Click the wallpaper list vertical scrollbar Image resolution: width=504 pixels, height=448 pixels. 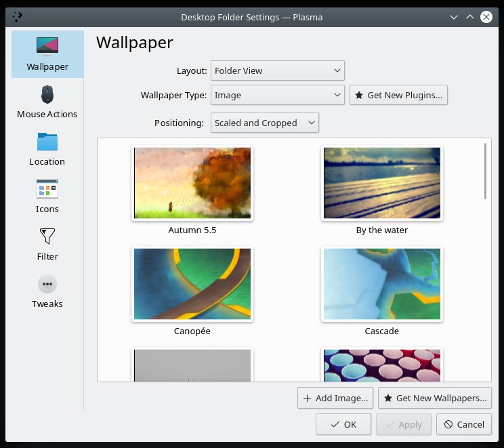pyautogui.click(x=486, y=171)
